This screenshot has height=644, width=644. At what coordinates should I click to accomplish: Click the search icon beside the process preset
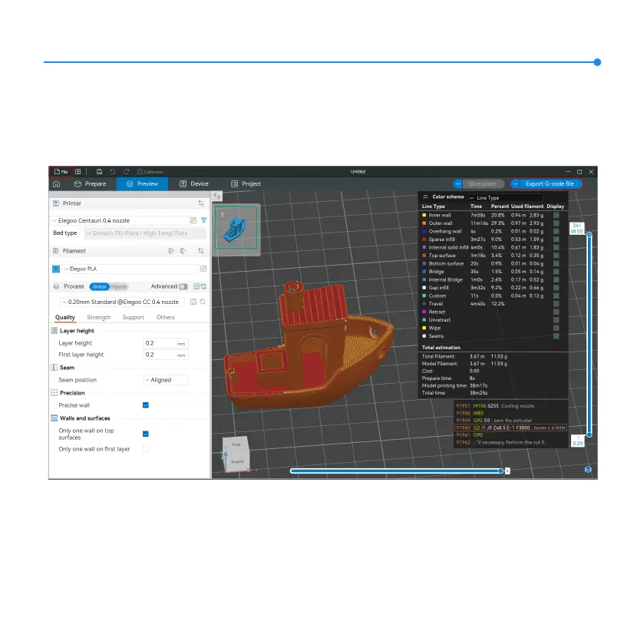pyautogui.click(x=203, y=302)
